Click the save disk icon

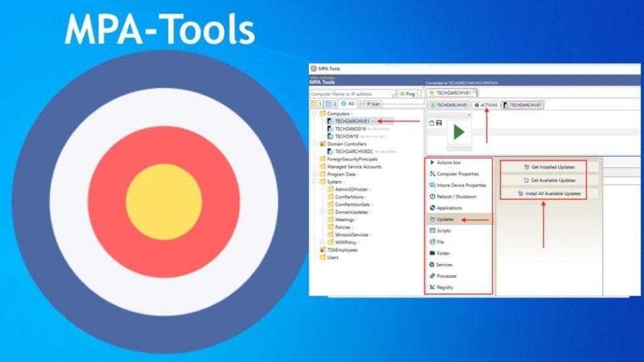click(439, 123)
